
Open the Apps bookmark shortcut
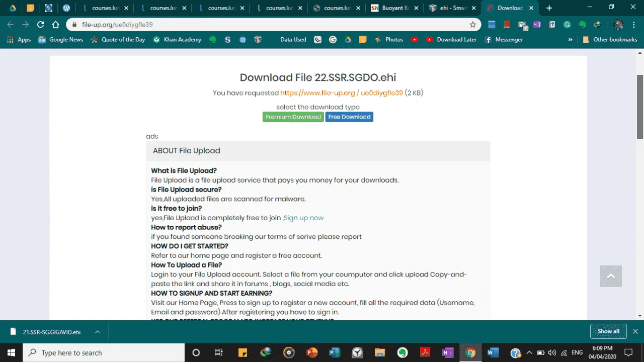pos(19,39)
